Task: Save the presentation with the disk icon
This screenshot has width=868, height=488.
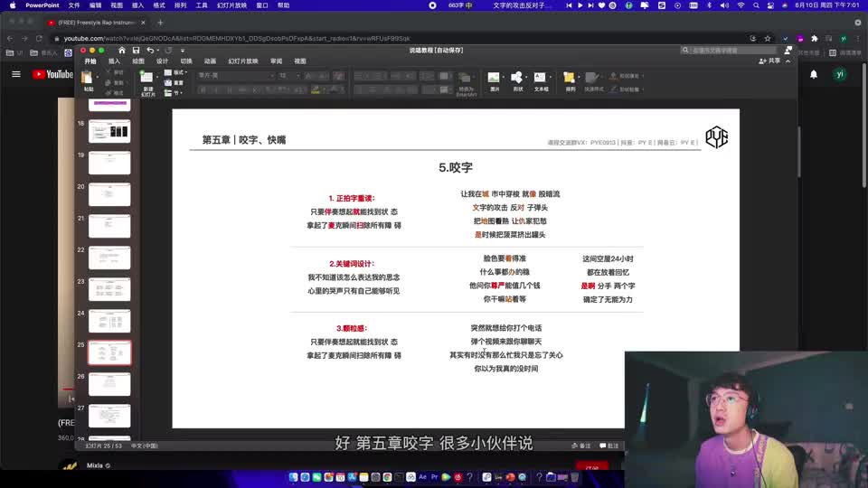Action: (x=136, y=51)
